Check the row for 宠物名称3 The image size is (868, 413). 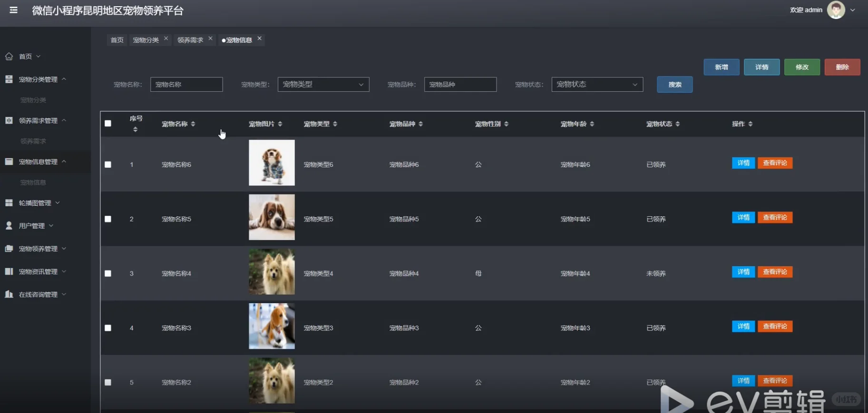click(x=108, y=328)
